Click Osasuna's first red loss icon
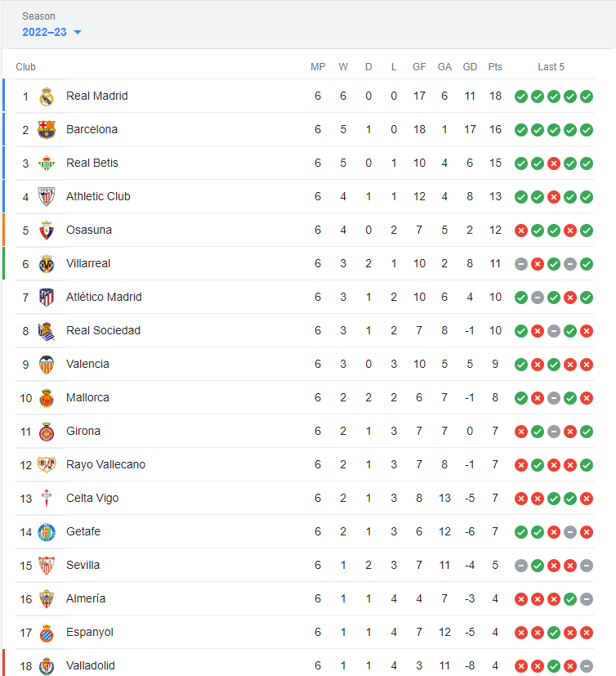Image resolution: width=616 pixels, height=676 pixels. click(x=521, y=231)
